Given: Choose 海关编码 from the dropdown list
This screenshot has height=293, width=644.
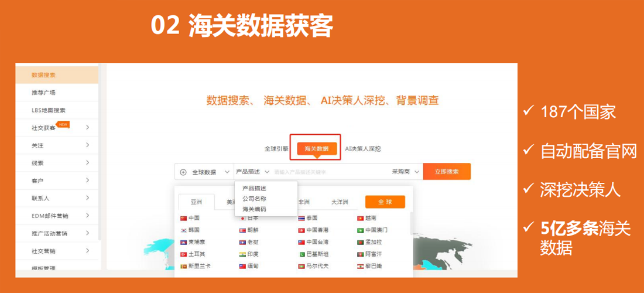Looking at the screenshot, I should tap(254, 209).
